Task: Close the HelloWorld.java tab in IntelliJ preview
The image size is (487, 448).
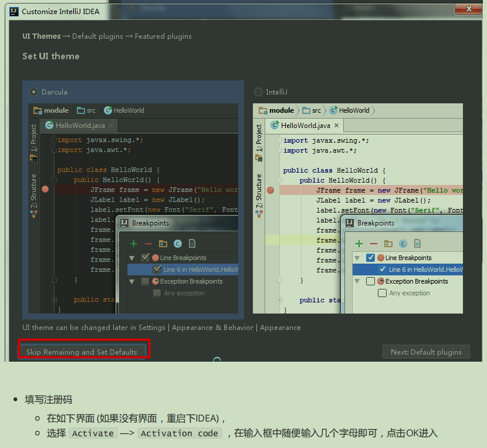Action: tap(336, 125)
